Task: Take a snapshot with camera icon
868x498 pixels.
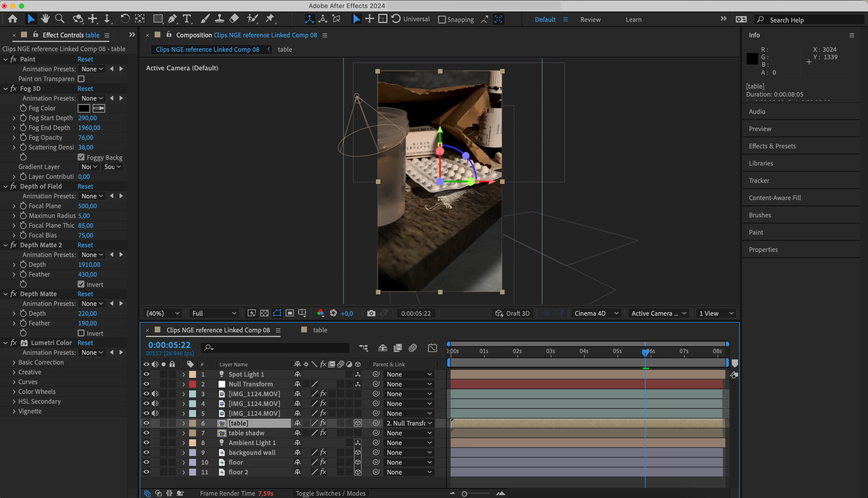Action: click(371, 313)
